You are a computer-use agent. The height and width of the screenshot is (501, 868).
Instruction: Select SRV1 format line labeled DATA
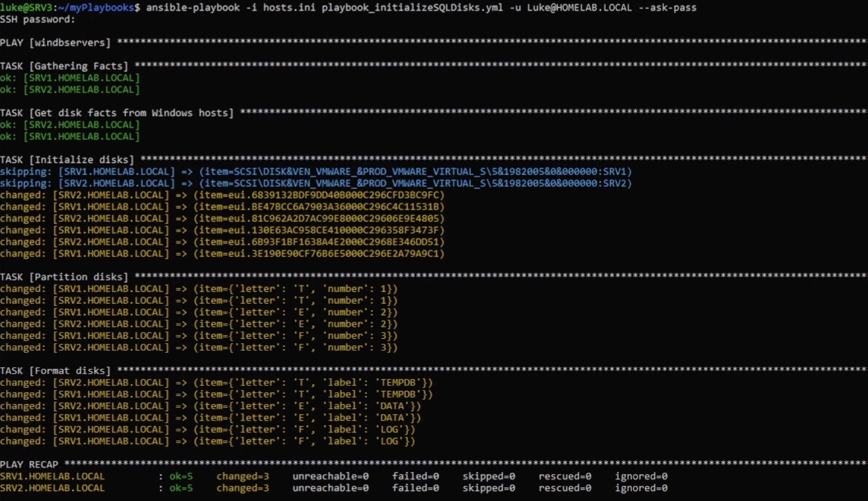tap(211, 418)
